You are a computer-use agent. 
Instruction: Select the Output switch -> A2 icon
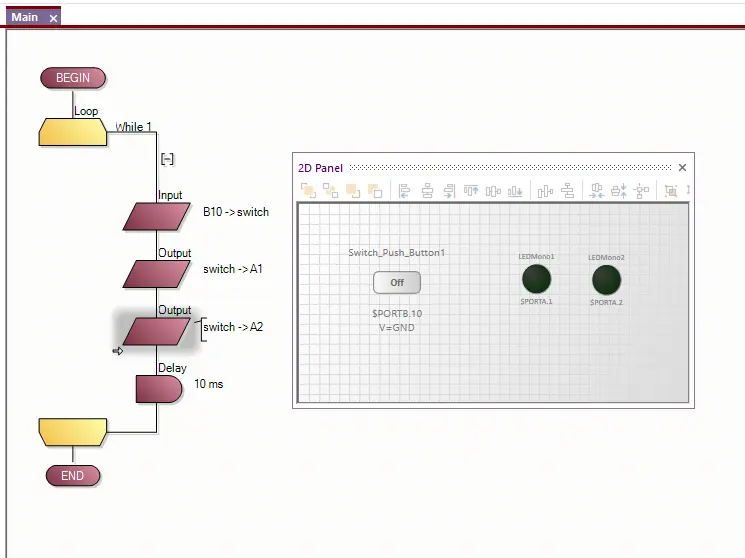coord(157,330)
